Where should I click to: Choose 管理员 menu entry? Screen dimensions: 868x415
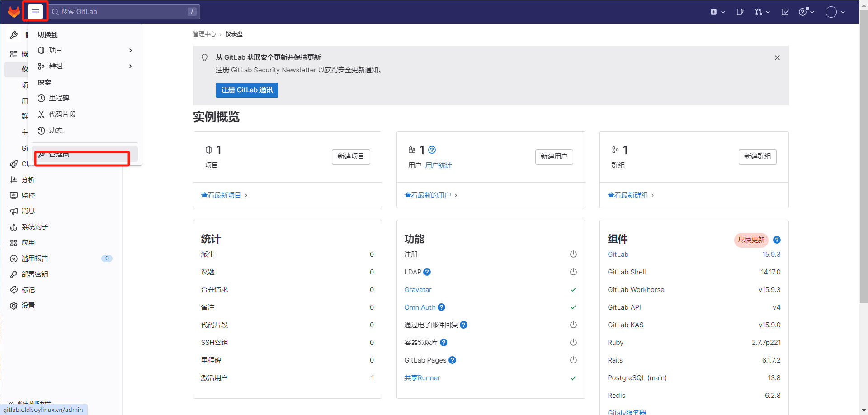click(x=85, y=154)
